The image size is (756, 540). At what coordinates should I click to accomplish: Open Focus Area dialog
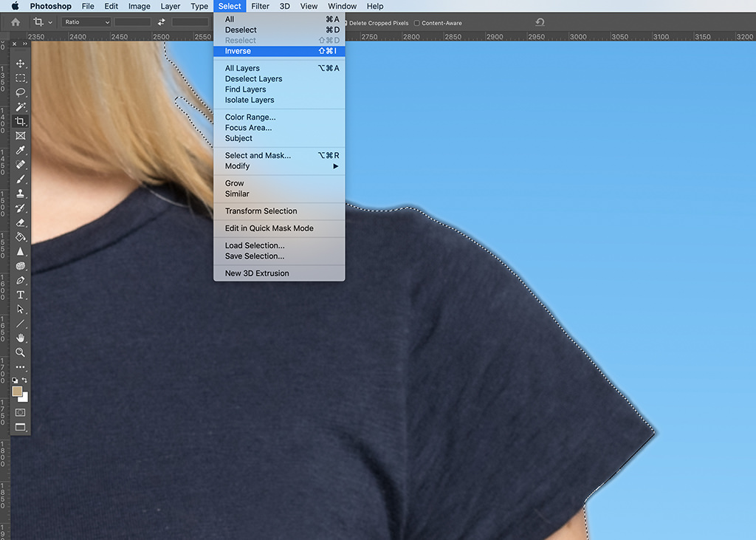[x=279, y=128]
